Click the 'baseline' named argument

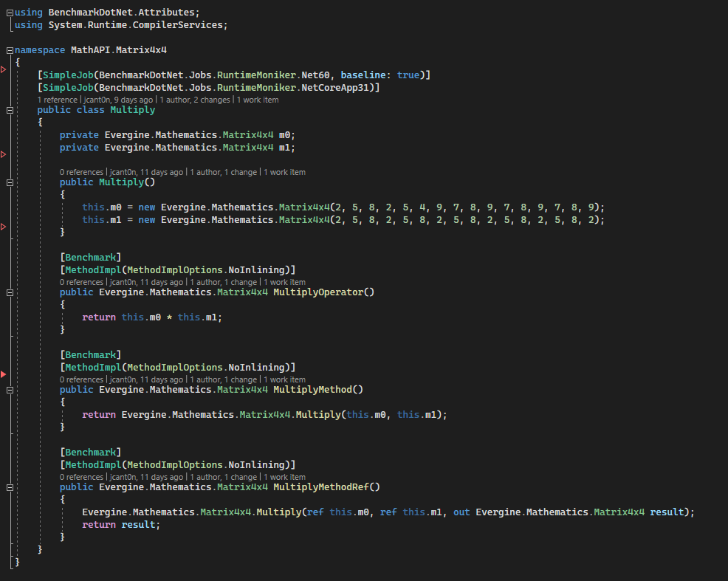coord(363,75)
